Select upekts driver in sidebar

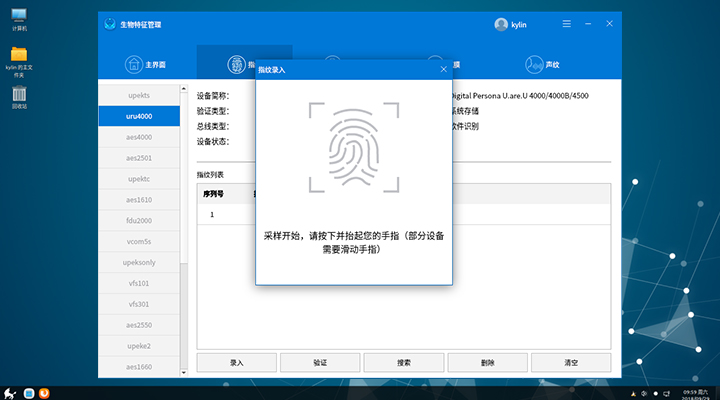[x=139, y=95]
